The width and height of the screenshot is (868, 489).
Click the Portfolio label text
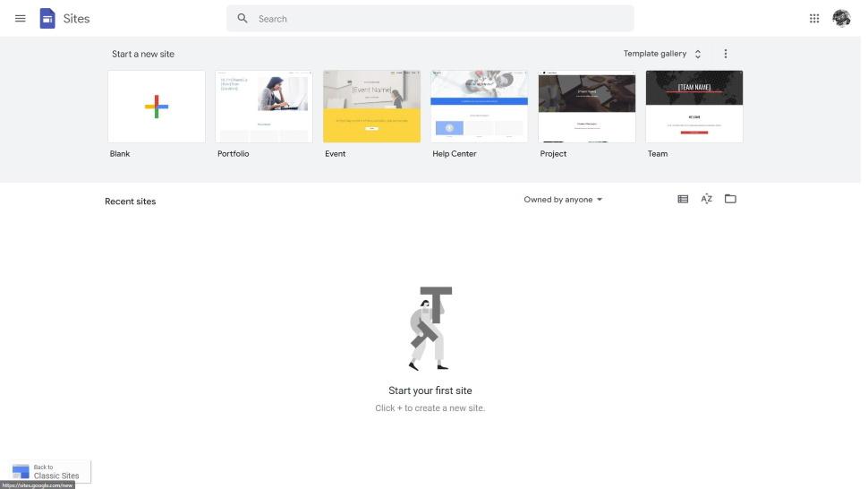(x=233, y=153)
